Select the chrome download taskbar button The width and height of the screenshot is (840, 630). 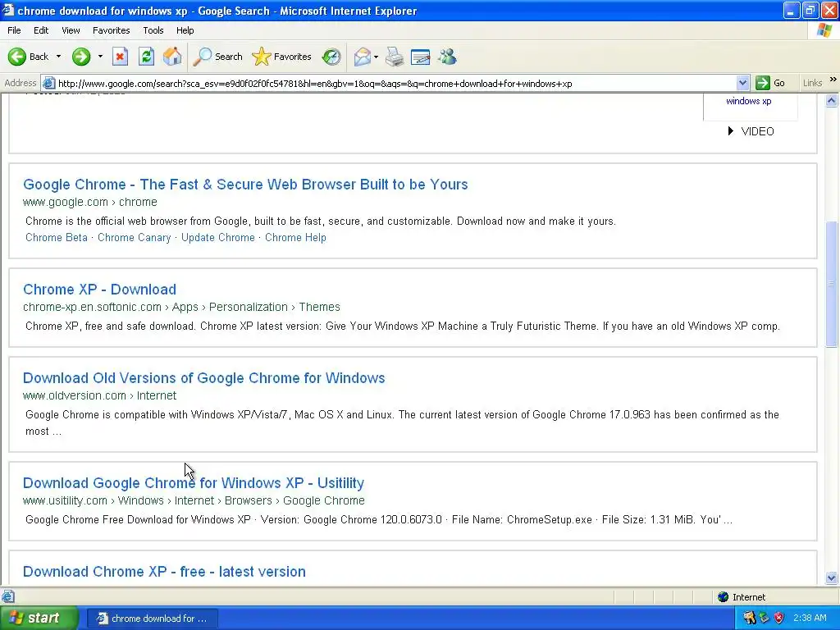152,619
